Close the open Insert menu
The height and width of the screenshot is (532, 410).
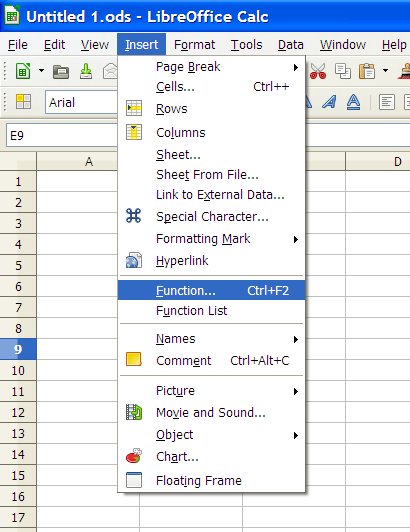tap(142, 44)
